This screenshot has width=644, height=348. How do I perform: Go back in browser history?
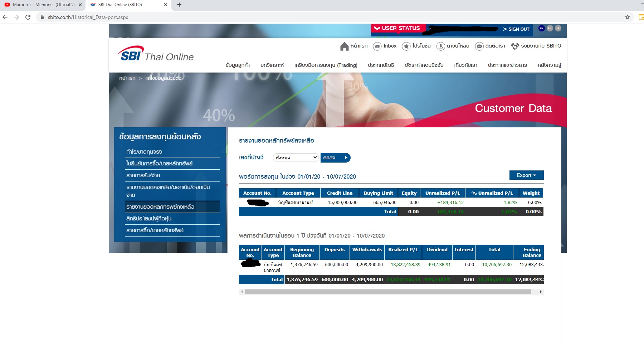[x=5, y=17]
